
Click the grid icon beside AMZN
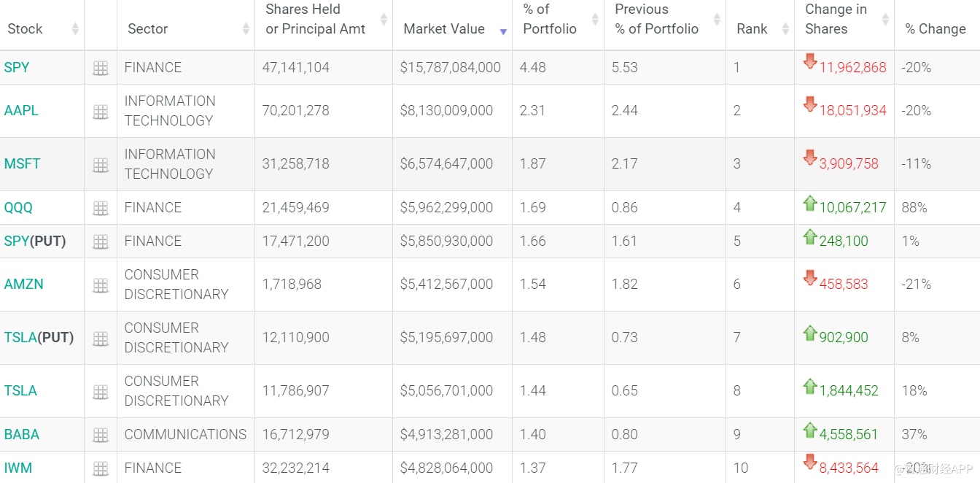101,285
